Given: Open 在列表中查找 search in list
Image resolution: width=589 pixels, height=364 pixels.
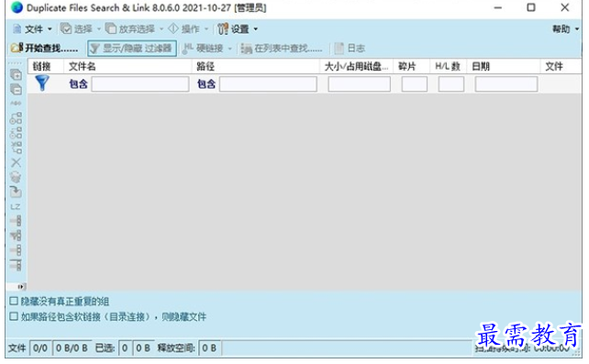Looking at the screenshot, I should click(x=282, y=48).
